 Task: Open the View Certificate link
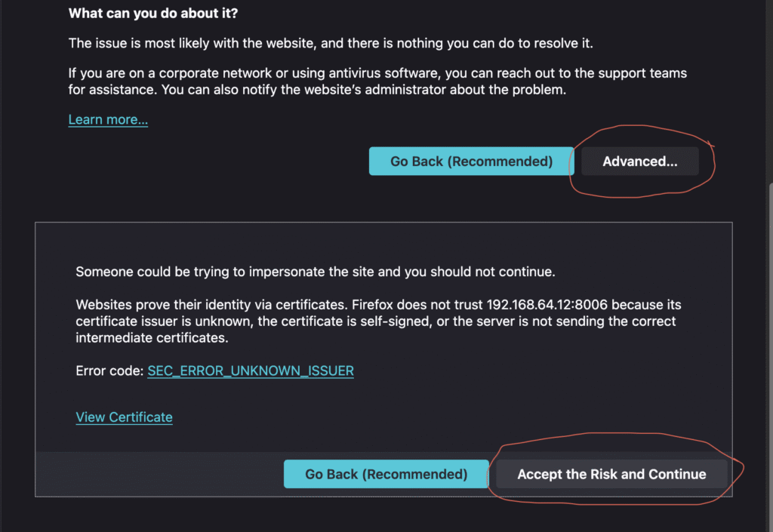click(x=124, y=417)
